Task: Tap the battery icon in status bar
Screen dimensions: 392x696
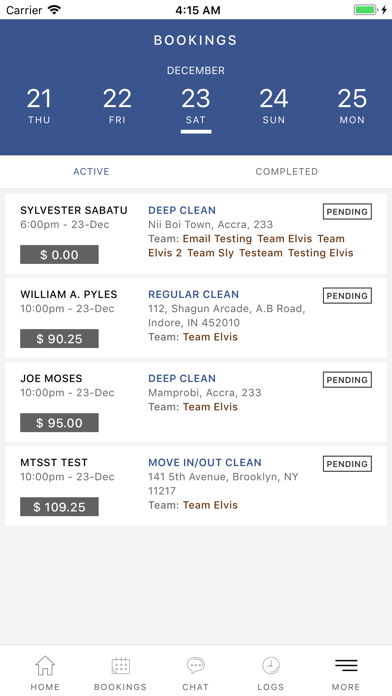Action: (366, 10)
